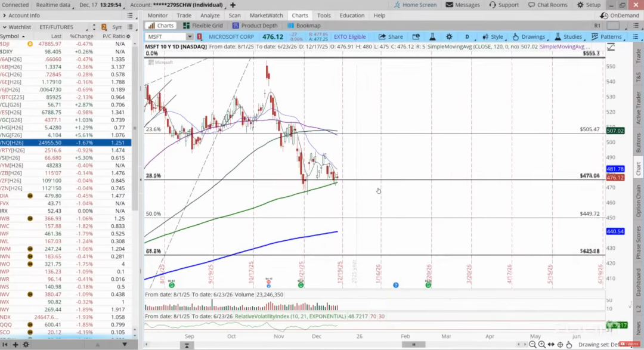Open Account Info gadget actions menu
Image resolution: width=644 pixels, height=350 pixels.
pos(130,15)
